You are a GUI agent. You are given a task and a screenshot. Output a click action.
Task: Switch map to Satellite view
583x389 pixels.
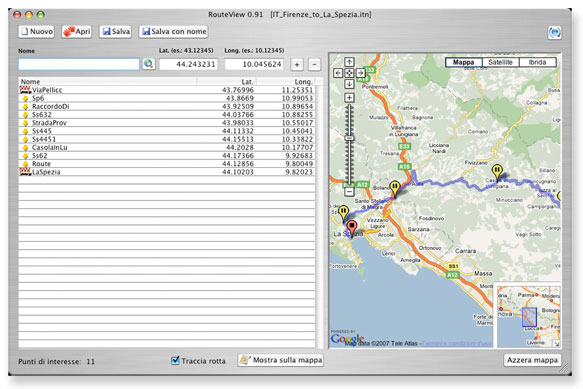[500, 62]
